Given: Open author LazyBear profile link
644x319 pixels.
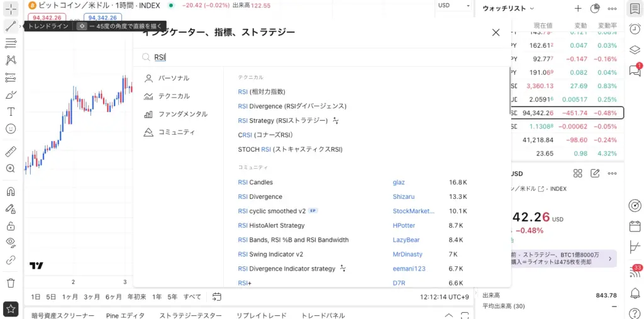Looking at the screenshot, I should [x=406, y=240].
